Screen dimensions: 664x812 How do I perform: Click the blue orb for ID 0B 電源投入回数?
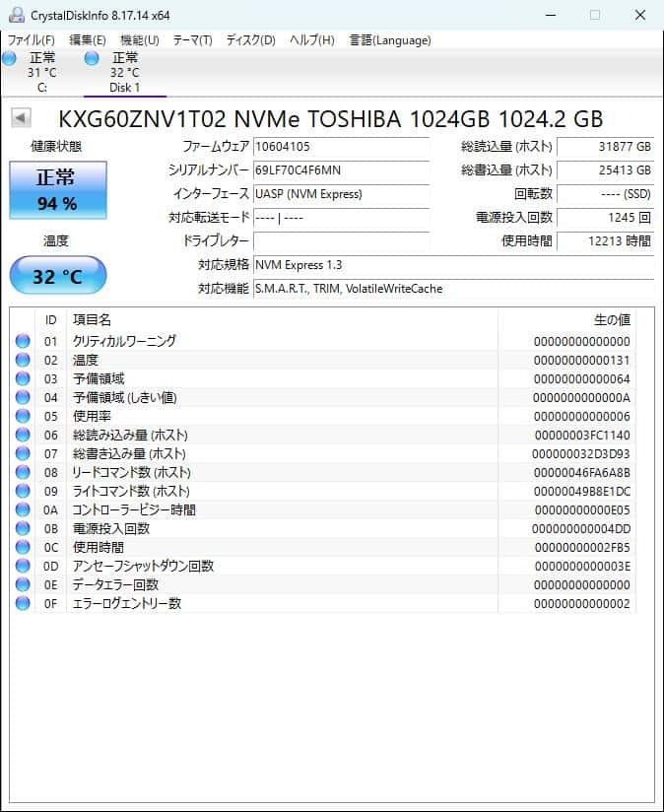point(23,528)
